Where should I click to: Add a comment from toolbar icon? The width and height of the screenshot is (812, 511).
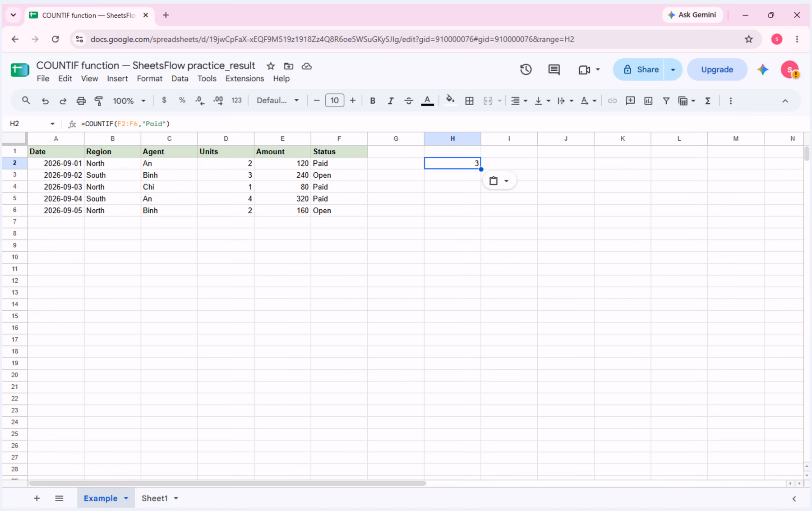630,101
